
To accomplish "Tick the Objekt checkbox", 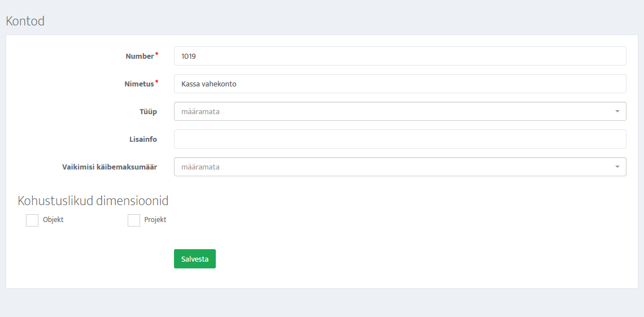I will pos(32,220).
